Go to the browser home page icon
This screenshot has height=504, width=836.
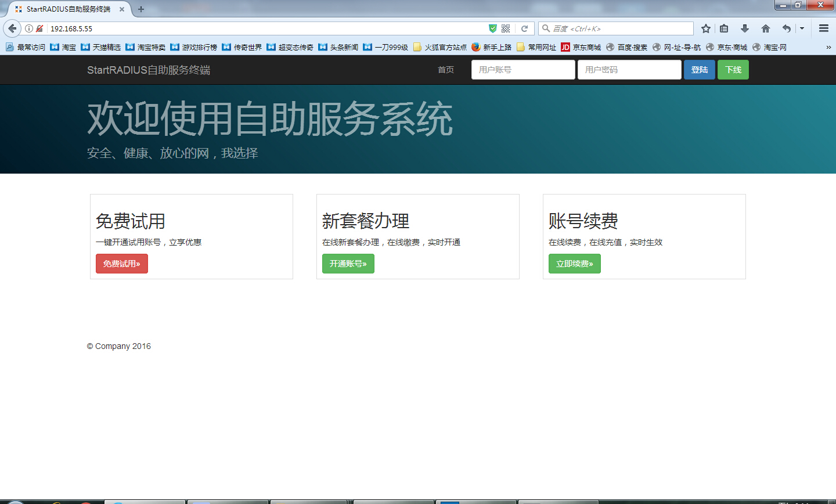pyautogui.click(x=766, y=28)
